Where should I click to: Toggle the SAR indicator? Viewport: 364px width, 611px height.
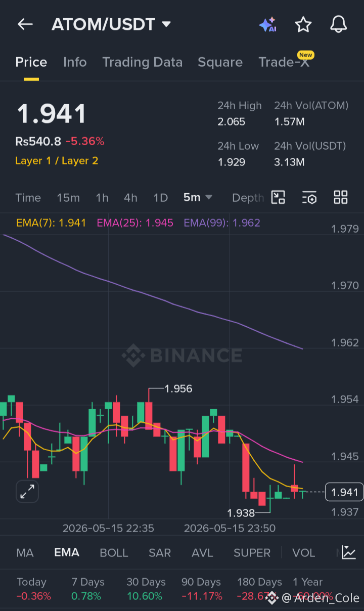pos(160,553)
